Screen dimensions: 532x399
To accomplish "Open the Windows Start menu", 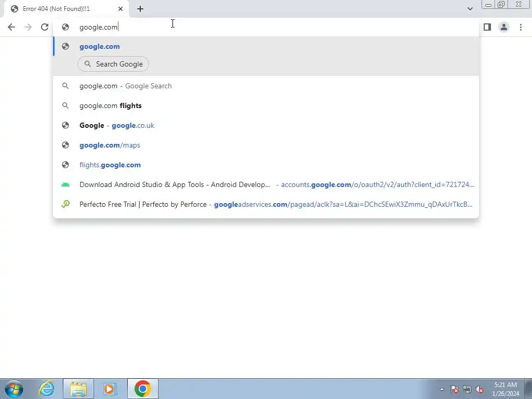I will point(14,389).
